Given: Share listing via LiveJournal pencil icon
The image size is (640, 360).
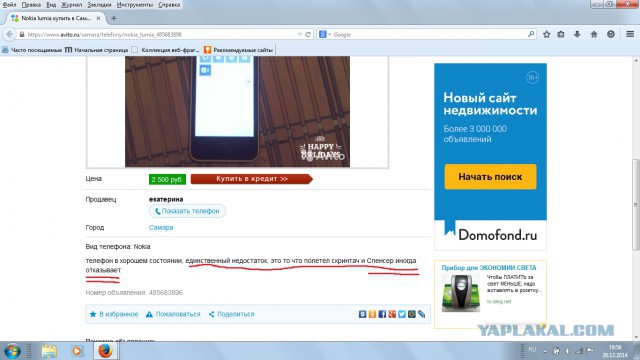Looking at the screenshot, I should [x=421, y=314].
